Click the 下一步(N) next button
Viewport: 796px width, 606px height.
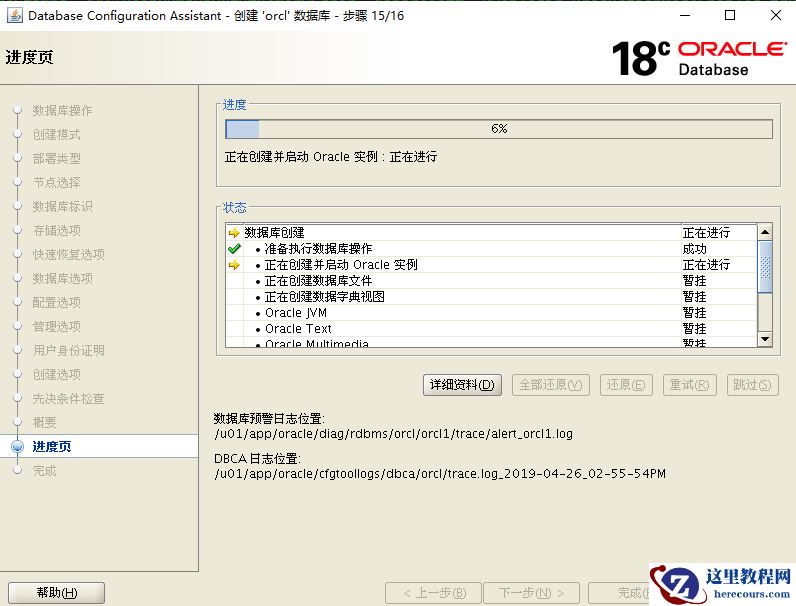pyautogui.click(x=531, y=593)
